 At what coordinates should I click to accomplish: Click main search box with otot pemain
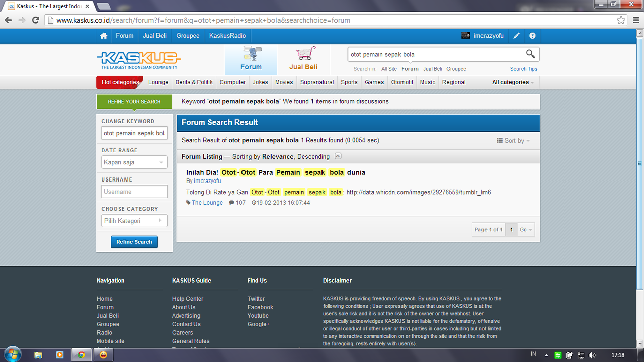436,54
